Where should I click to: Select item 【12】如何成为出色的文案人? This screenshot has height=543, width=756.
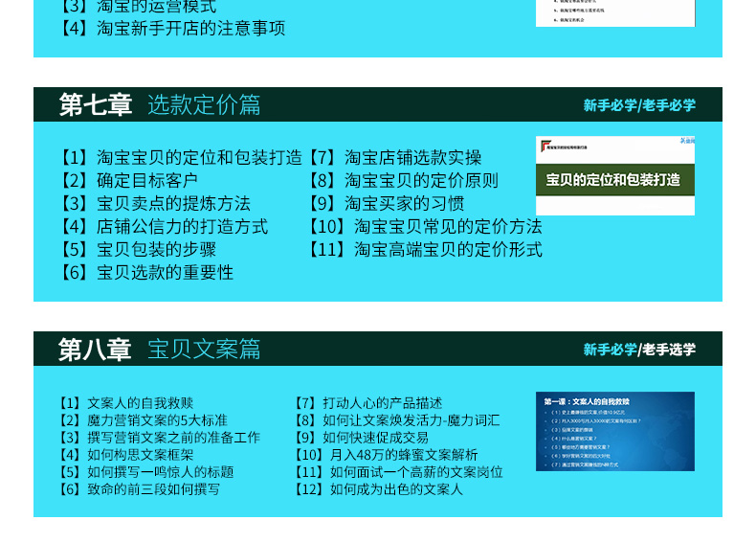point(379,489)
